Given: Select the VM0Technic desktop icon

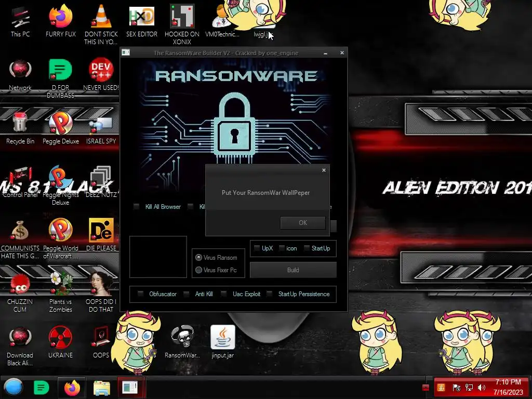Looking at the screenshot, I should click(222, 21).
